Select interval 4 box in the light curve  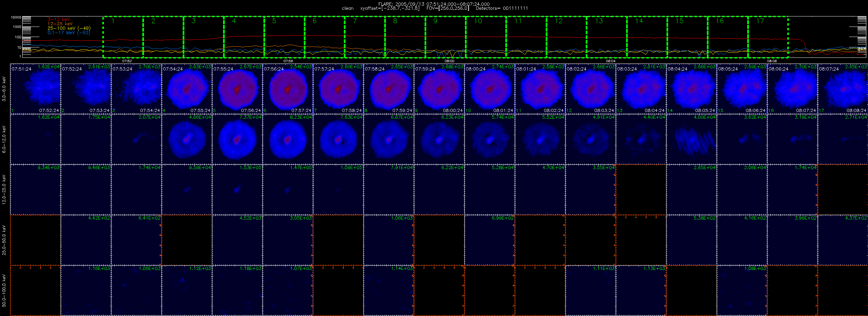coord(244,37)
